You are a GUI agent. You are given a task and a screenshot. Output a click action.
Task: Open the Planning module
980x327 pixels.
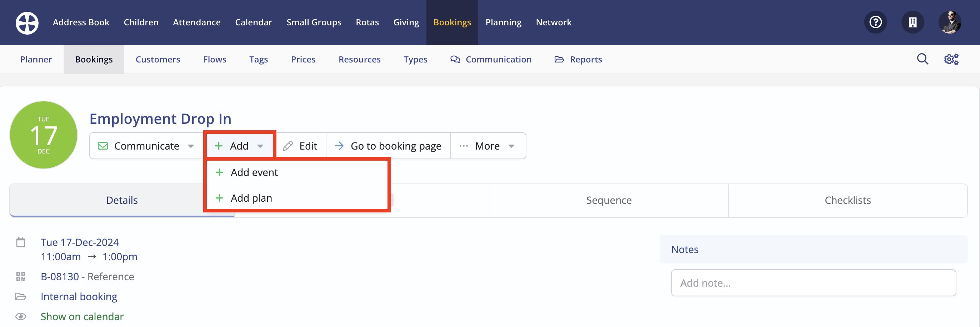pos(503,22)
